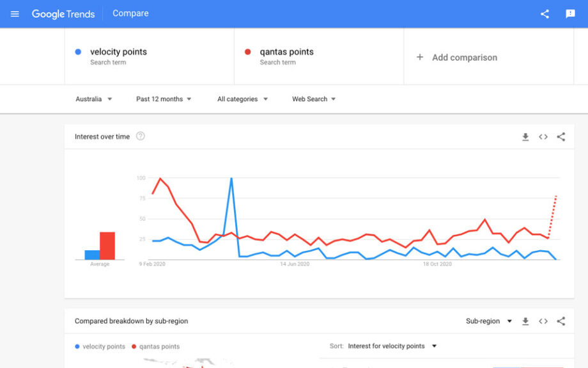Open the hamburger main menu
Image resolution: width=588 pixels, height=368 pixels.
tap(15, 14)
